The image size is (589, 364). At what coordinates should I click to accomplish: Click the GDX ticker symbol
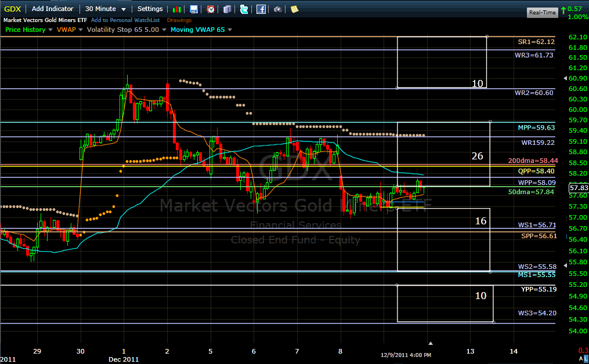12,9
